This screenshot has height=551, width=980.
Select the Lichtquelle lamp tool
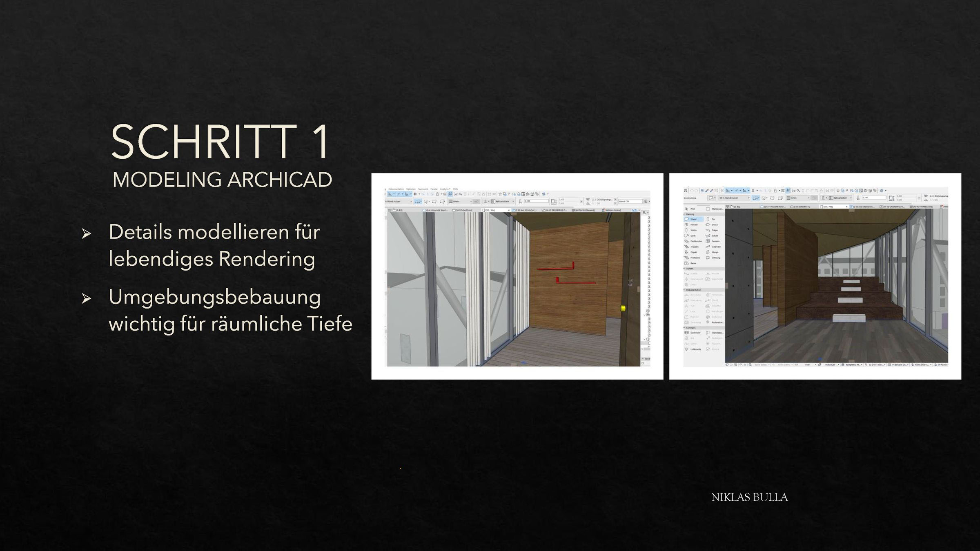[x=693, y=349]
